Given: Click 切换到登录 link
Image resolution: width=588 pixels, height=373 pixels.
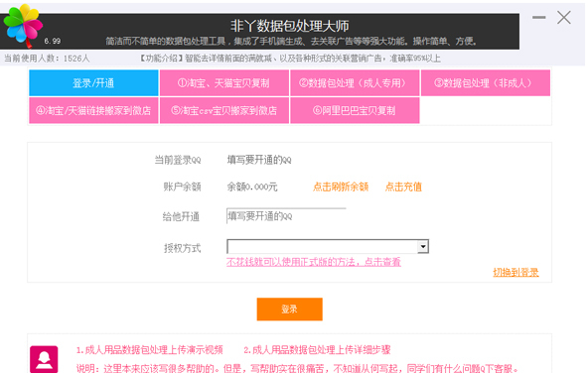Looking at the screenshot, I should point(515,272).
